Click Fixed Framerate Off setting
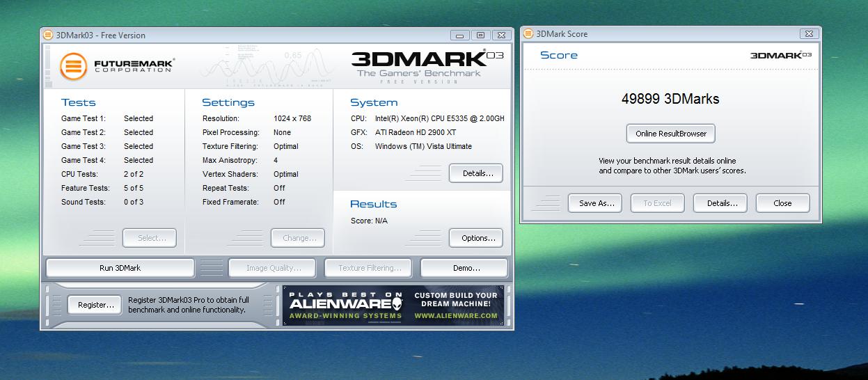868x380 pixels. 244,202
